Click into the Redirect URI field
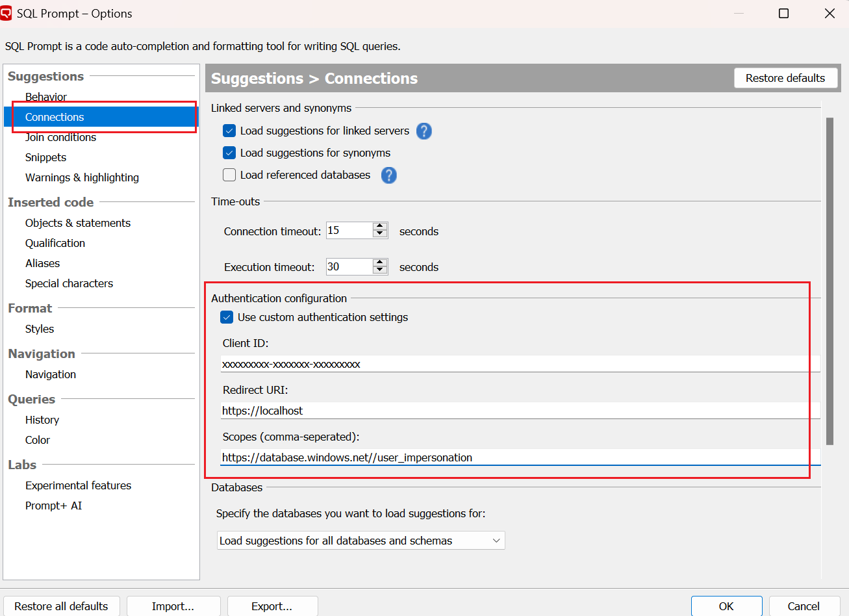Screen dimensions: 849x616 pos(520,411)
